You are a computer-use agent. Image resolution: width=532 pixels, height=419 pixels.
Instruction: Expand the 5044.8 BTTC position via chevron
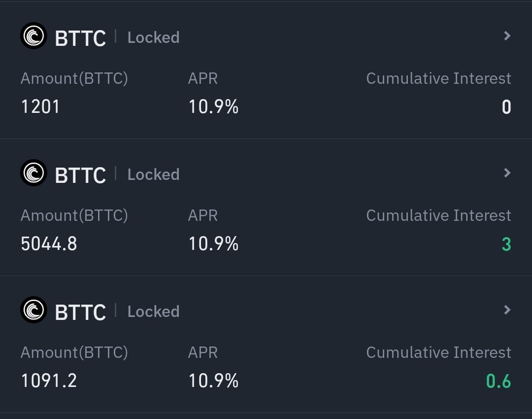[x=507, y=173]
